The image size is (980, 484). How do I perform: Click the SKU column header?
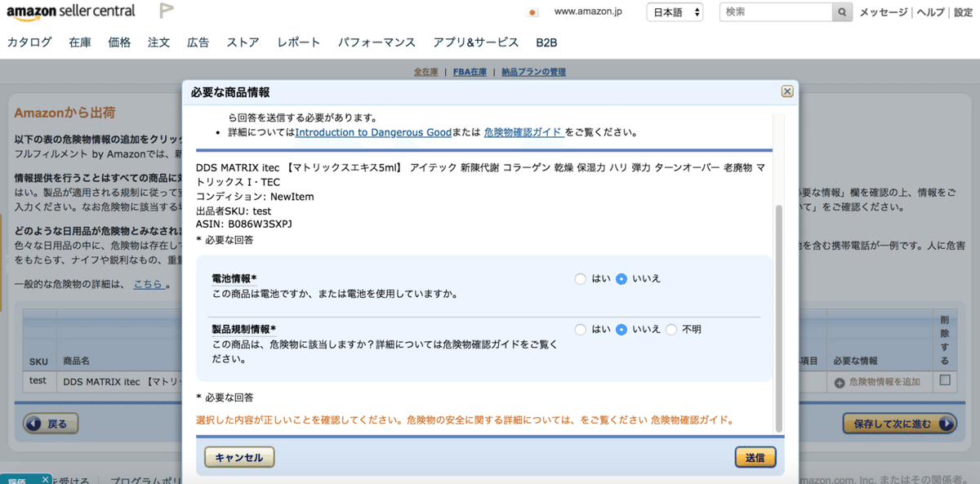click(x=38, y=361)
